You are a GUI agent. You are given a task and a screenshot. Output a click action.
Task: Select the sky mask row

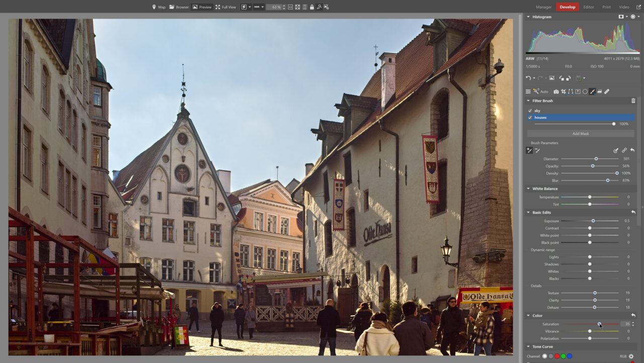[581, 111]
